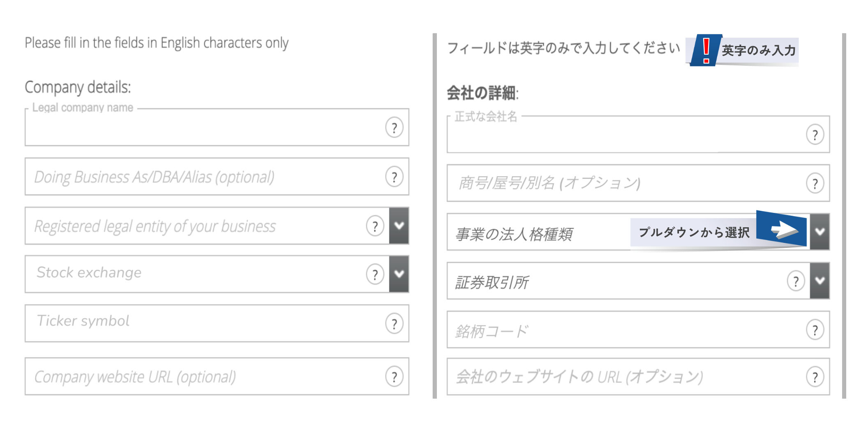Show help for Registered legal entity field
Viewport: 868px width, 434px height.
(375, 226)
